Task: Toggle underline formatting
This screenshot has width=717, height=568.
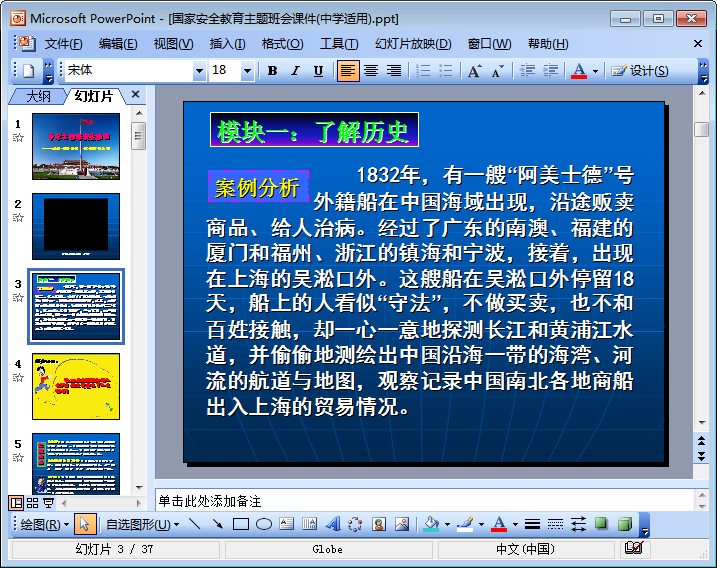Action: coord(318,71)
